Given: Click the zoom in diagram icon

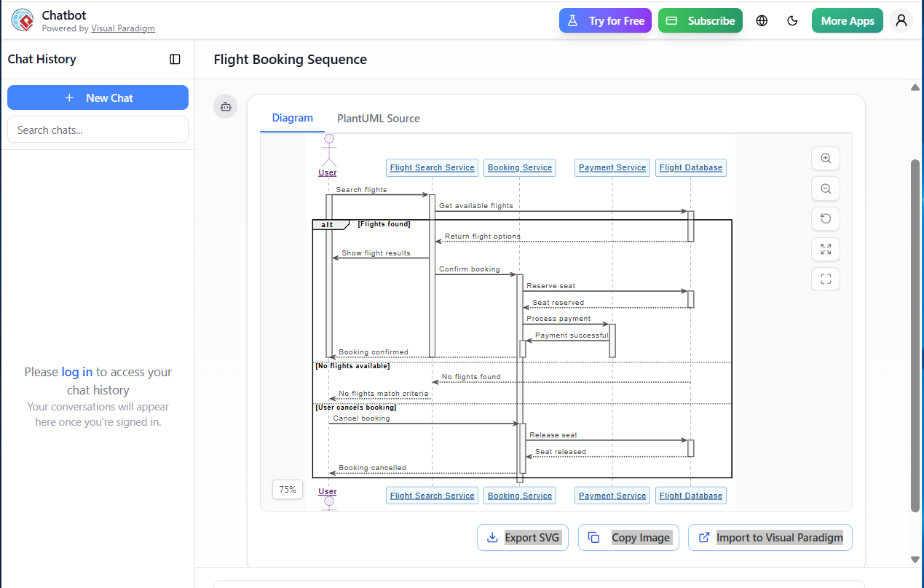Looking at the screenshot, I should coord(825,158).
